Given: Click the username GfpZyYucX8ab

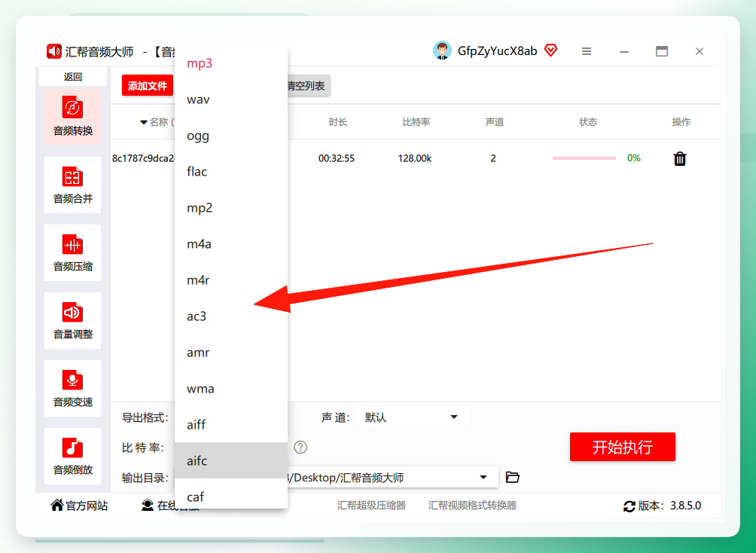Looking at the screenshot, I should (x=497, y=50).
